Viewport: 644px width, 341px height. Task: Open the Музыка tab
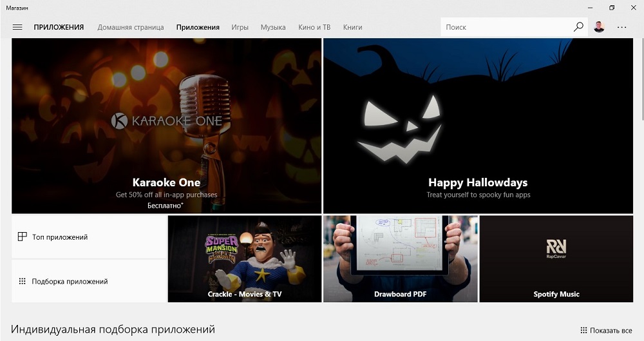pyautogui.click(x=273, y=27)
